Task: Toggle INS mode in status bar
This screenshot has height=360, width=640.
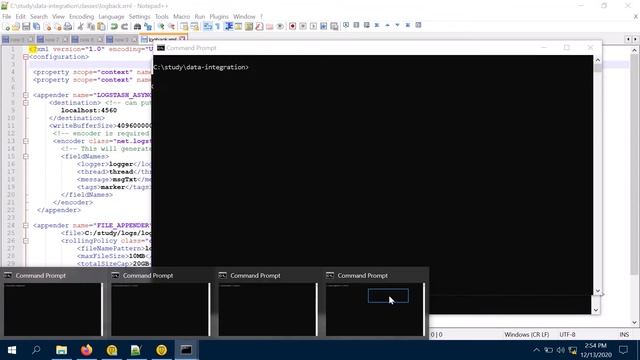Action: point(624,334)
